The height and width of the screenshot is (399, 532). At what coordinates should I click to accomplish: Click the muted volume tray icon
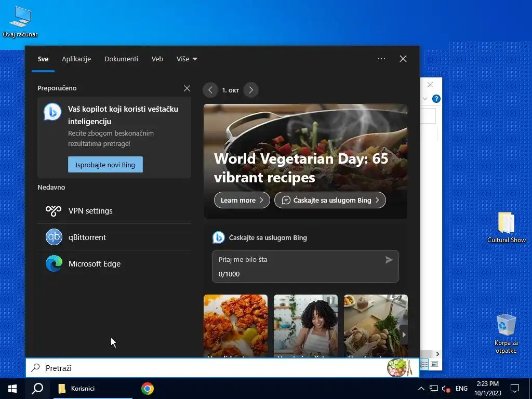click(x=446, y=389)
